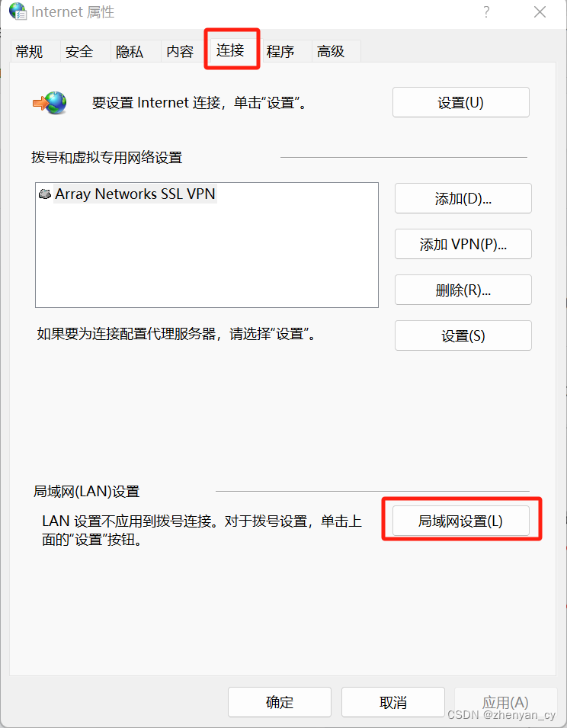Confirm with the 确定 button
Image resolution: width=567 pixels, height=728 pixels.
point(280,702)
